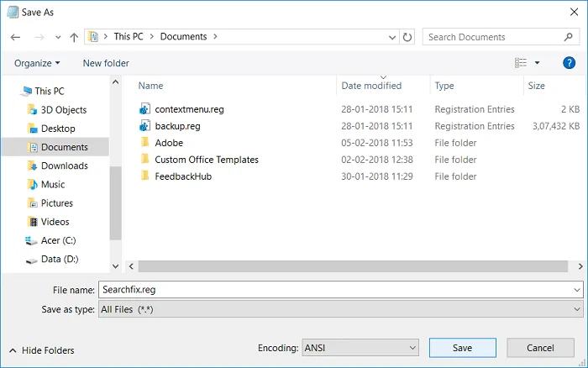Click the forward navigation arrow

click(x=39, y=37)
